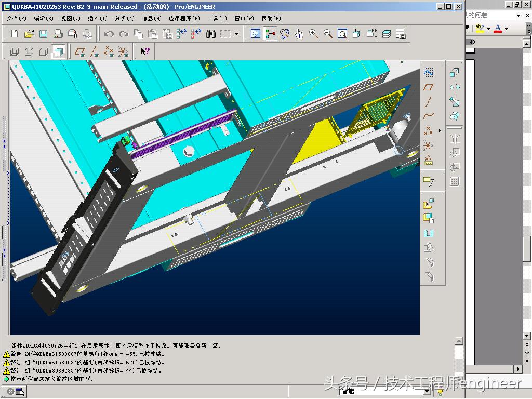This screenshot has width=532, height=399.
Task: Click the What's This help cursor icon
Action: (145, 51)
